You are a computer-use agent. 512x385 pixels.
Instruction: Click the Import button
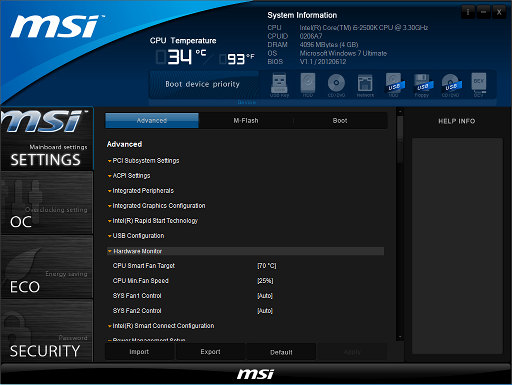coord(139,352)
